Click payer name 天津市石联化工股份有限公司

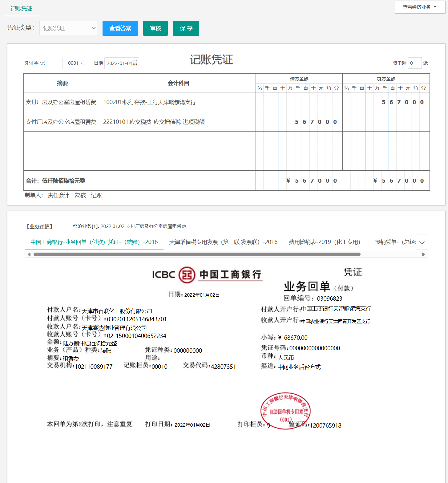117,311
